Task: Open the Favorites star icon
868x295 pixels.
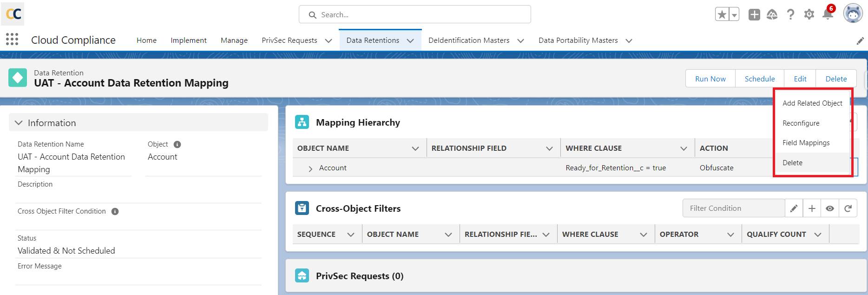Action: tap(722, 14)
